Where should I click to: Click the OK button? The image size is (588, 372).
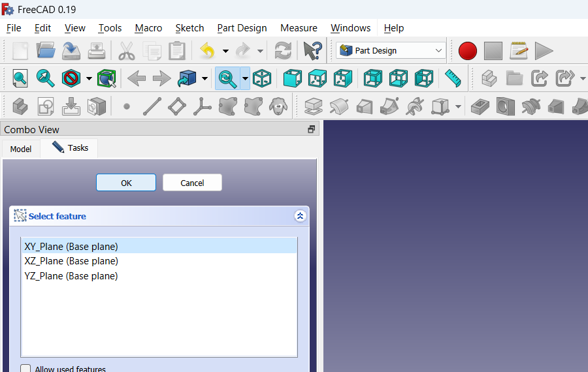pos(126,183)
